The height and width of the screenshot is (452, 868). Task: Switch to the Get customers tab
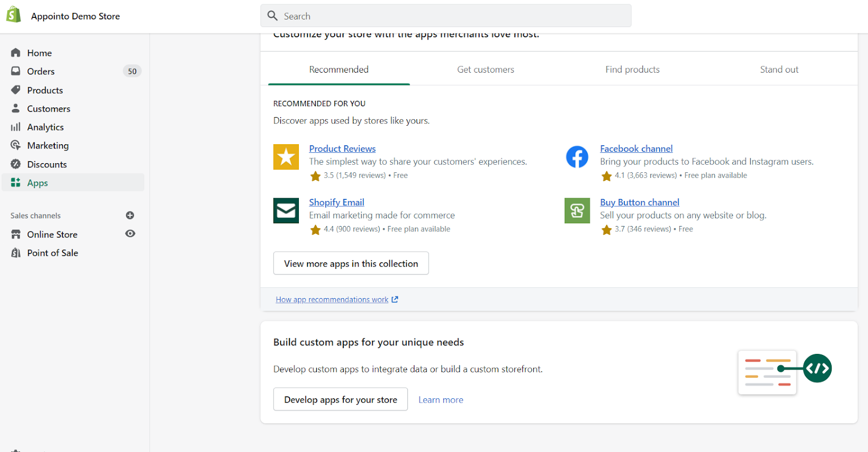pos(486,69)
